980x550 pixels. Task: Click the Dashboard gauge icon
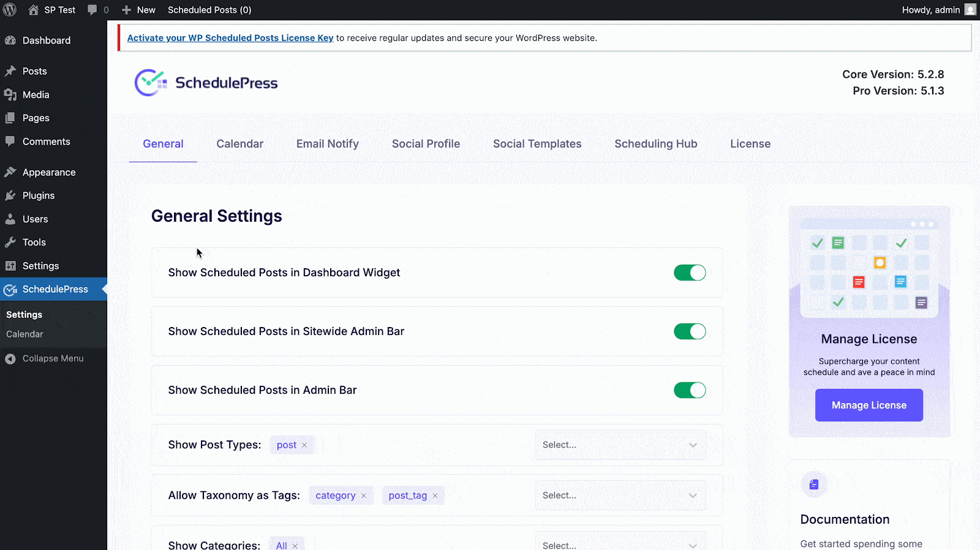point(10,40)
